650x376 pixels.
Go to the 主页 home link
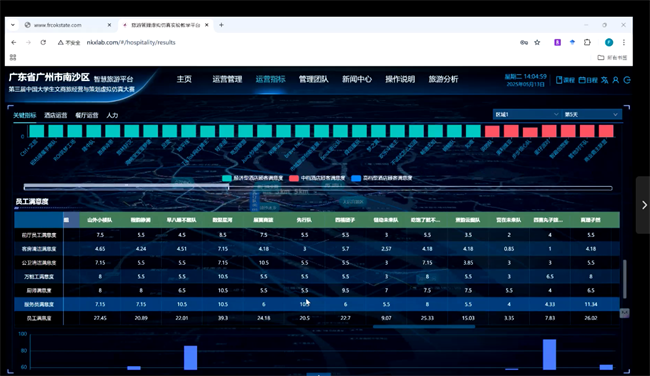tap(184, 79)
